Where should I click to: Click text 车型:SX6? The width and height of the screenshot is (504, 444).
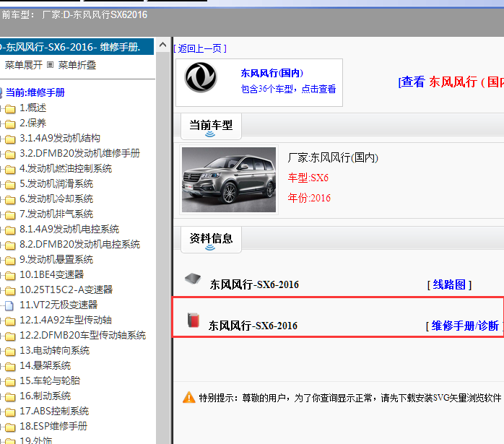308,178
